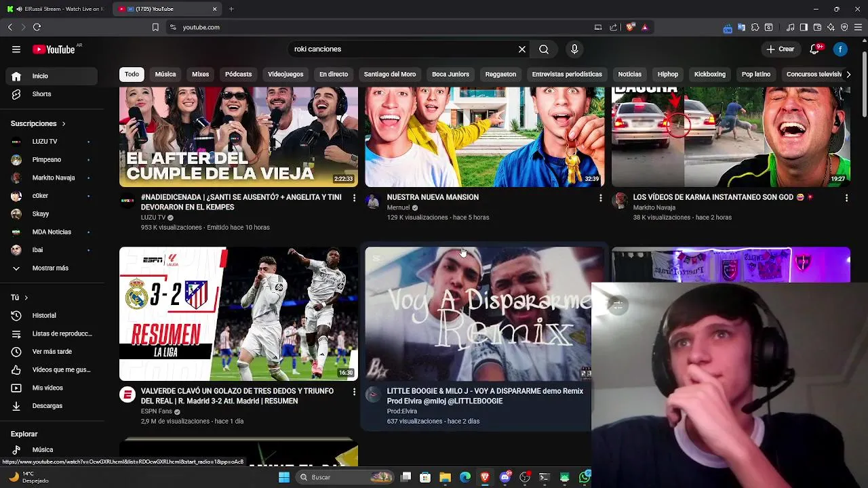Open the notifications bell

[815, 49]
